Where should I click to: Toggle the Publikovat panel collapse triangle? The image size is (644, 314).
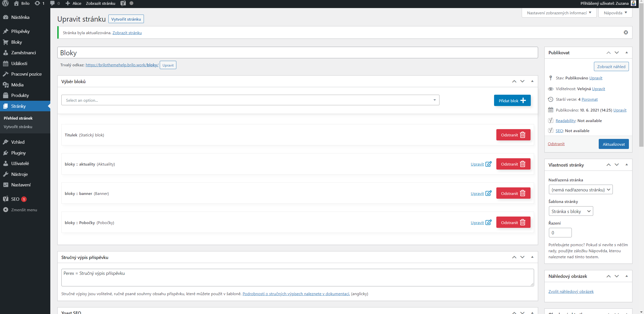626,53
